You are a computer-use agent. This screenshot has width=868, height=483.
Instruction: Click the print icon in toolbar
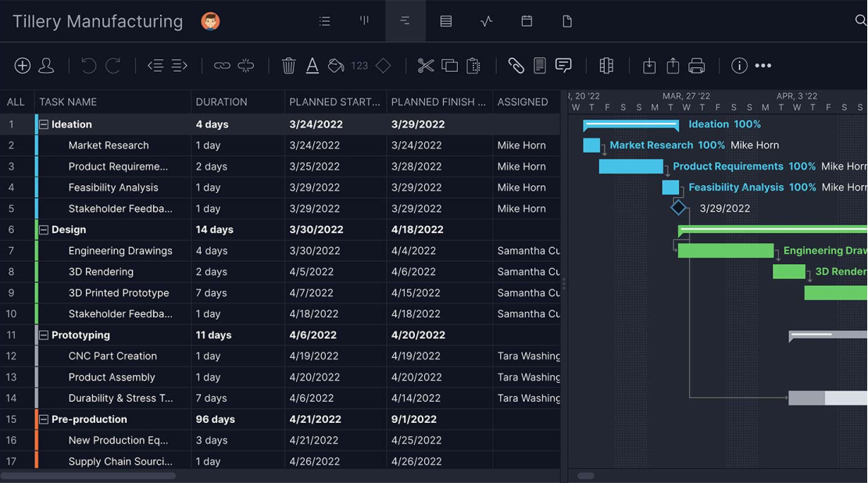coord(696,66)
